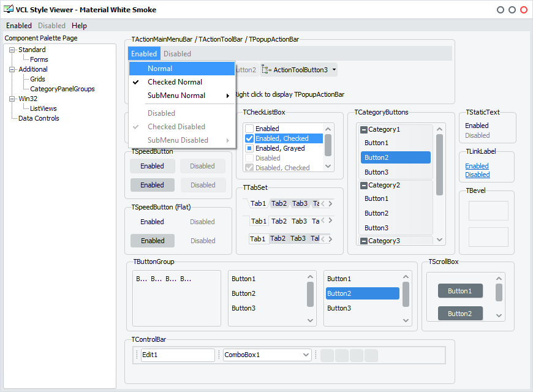Select the Forms tree item
Viewport: 533px width, 392px height.
pos(39,59)
